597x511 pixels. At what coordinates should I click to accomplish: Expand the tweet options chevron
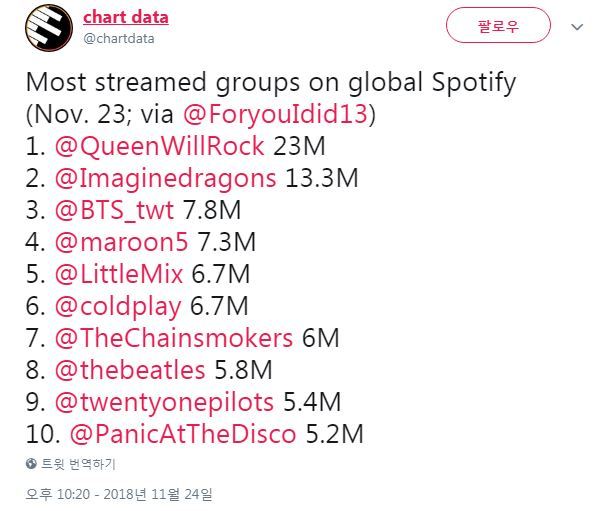point(577,27)
